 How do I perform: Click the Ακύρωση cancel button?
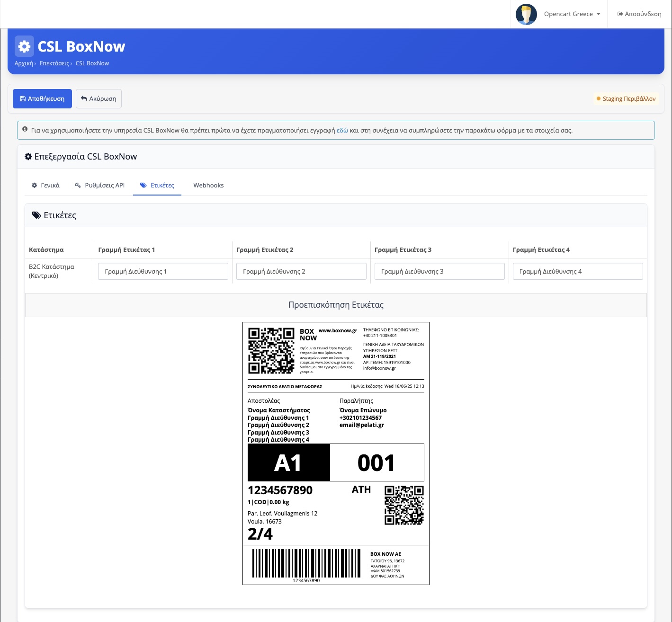[99, 99]
